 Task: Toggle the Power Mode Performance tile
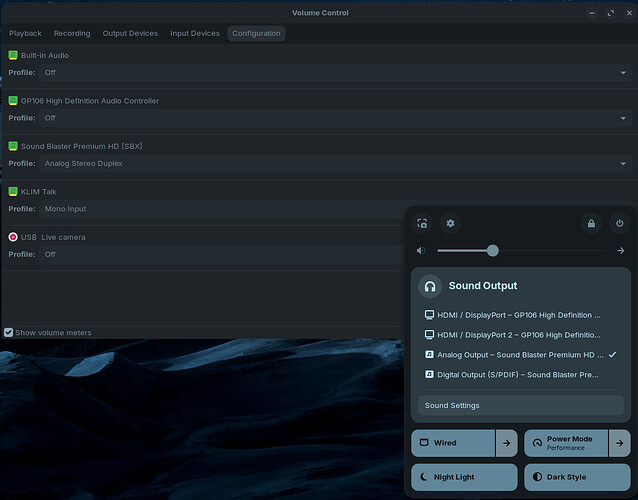point(566,443)
